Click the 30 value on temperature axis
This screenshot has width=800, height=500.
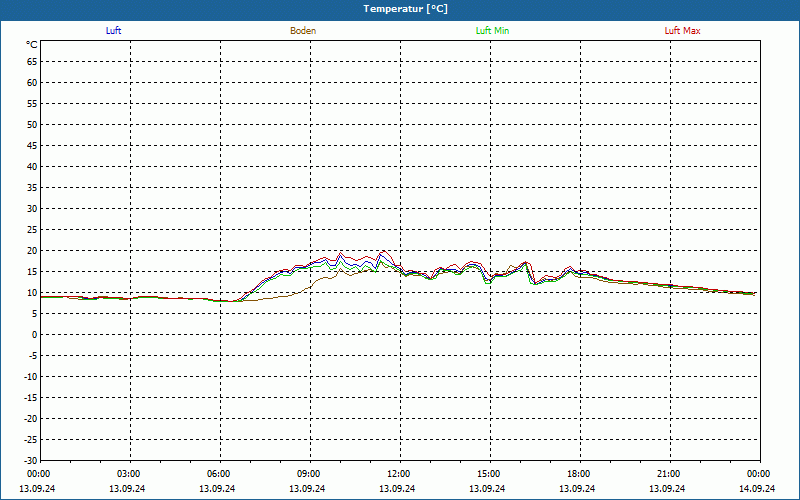32,209
